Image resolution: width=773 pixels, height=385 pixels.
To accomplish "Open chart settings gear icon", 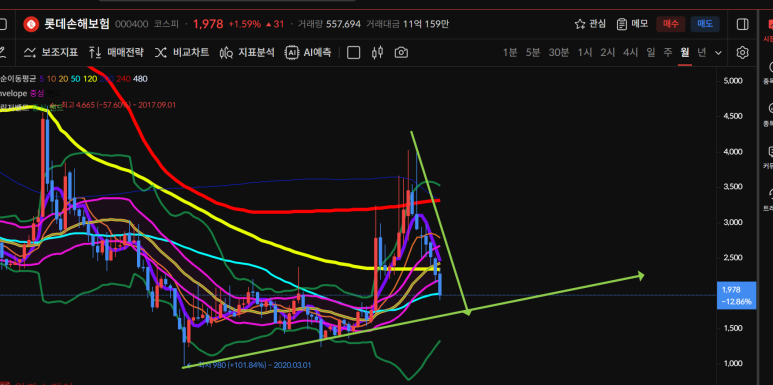I will [742, 53].
